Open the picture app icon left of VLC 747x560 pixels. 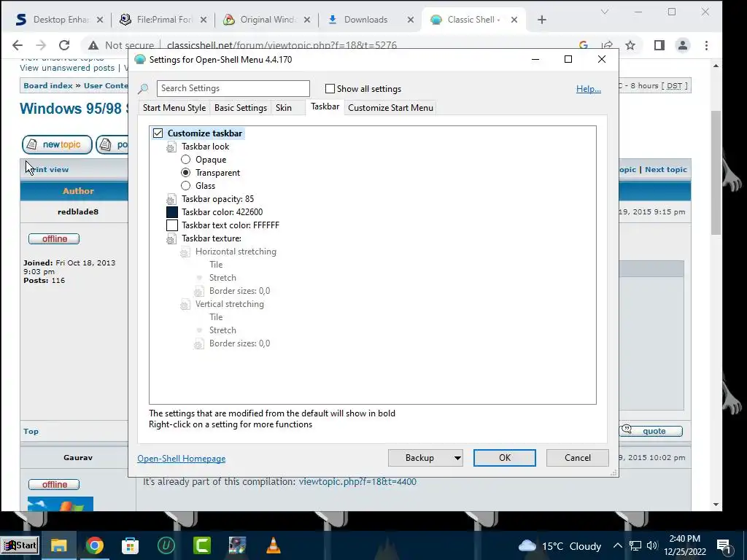[237, 545]
